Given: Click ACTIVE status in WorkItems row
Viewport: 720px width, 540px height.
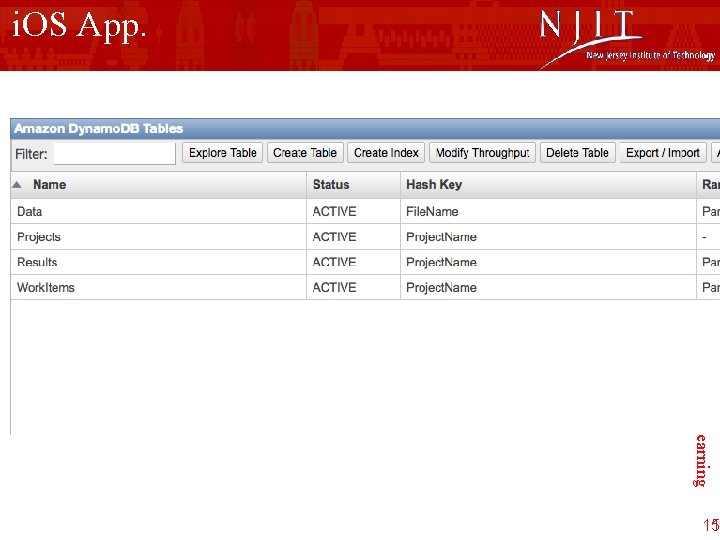Looking at the screenshot, I should tap(334, 287).
